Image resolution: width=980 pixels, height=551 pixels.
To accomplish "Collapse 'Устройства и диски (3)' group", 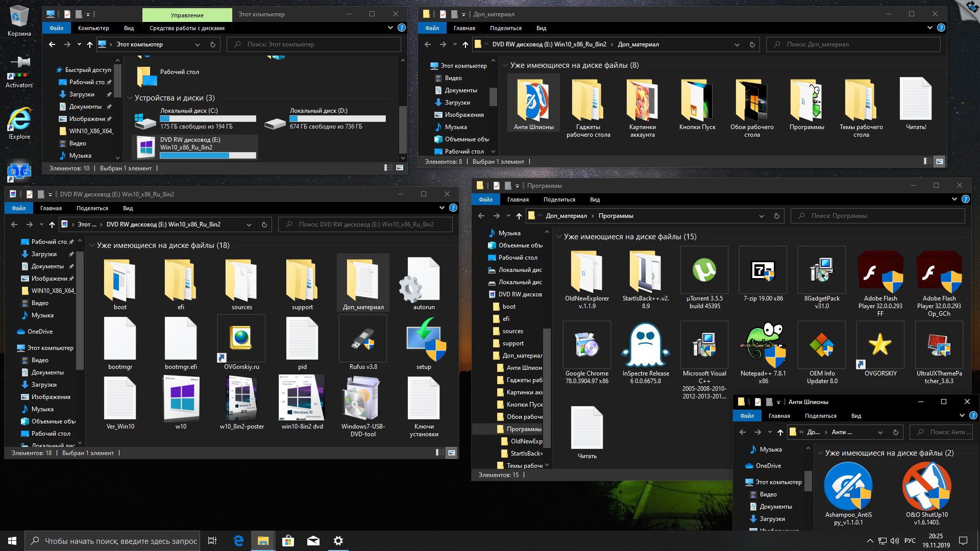I will coord(130,98).
